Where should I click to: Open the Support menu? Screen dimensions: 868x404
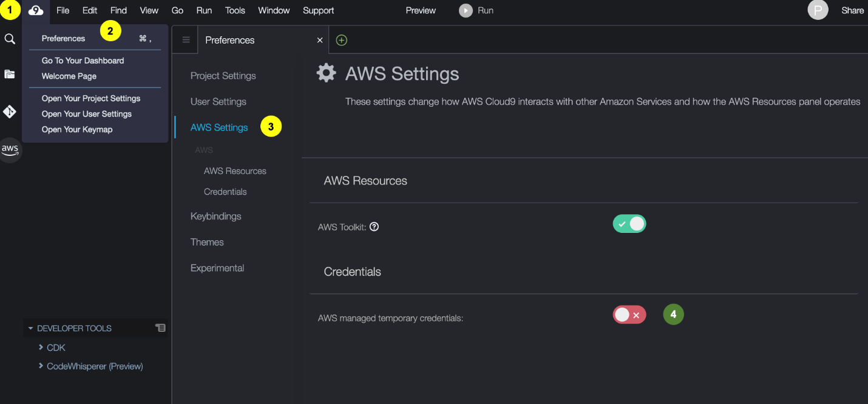click(x=317, y=10)
